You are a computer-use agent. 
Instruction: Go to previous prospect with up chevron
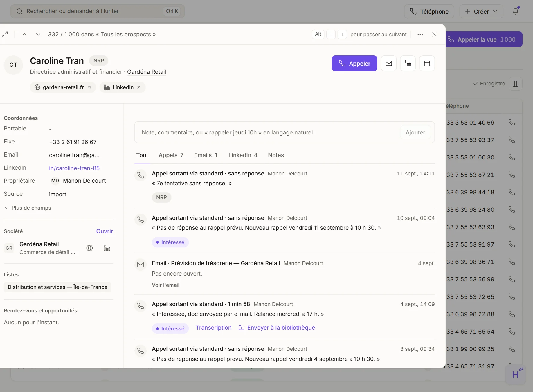pyautogui.click(x=24, y=35)
